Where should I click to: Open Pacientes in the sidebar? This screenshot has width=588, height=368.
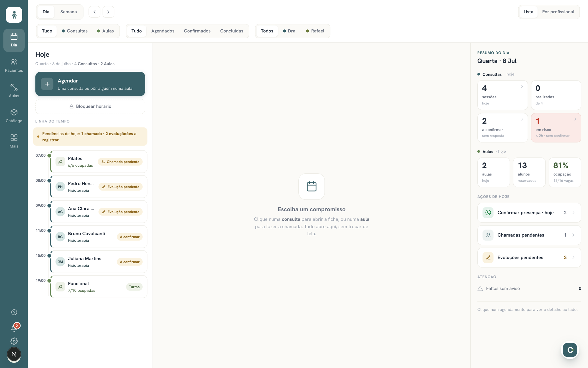pos(14,66)
